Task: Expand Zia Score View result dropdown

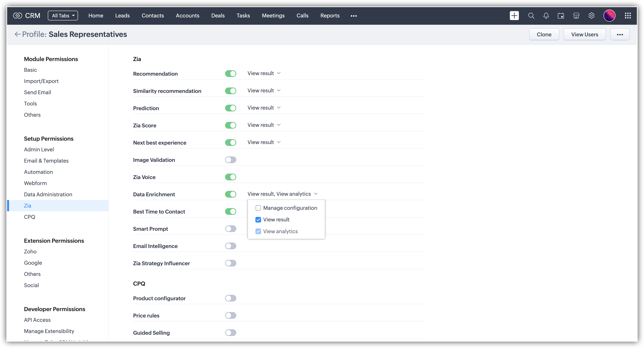Action: coord(264,125)
